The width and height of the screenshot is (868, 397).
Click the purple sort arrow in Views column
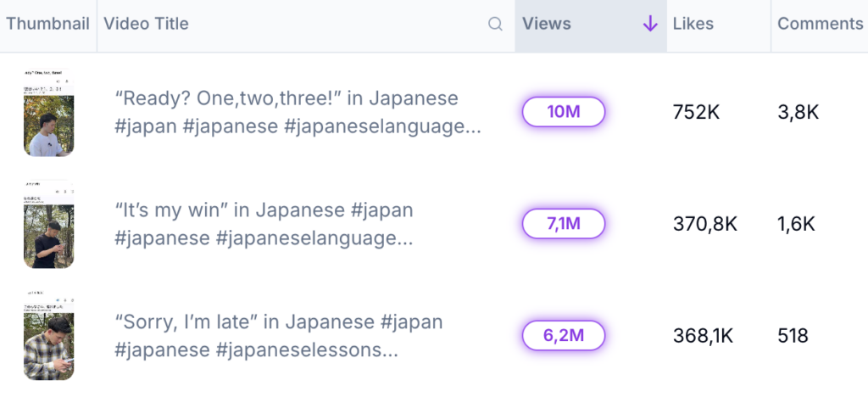pos(650,25)
